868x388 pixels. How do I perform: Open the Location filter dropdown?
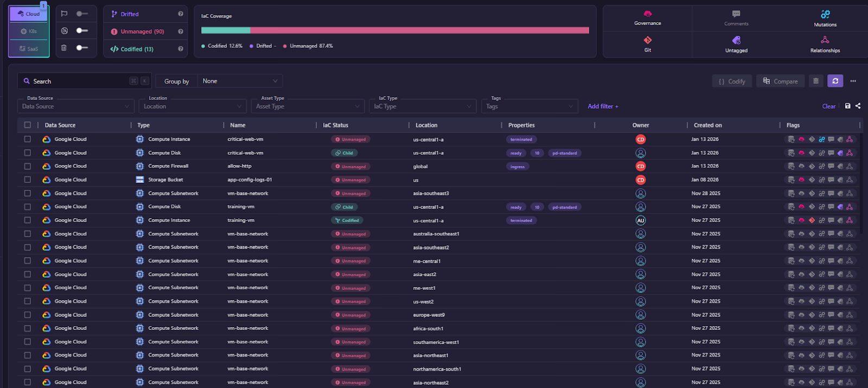coord(193,106)
